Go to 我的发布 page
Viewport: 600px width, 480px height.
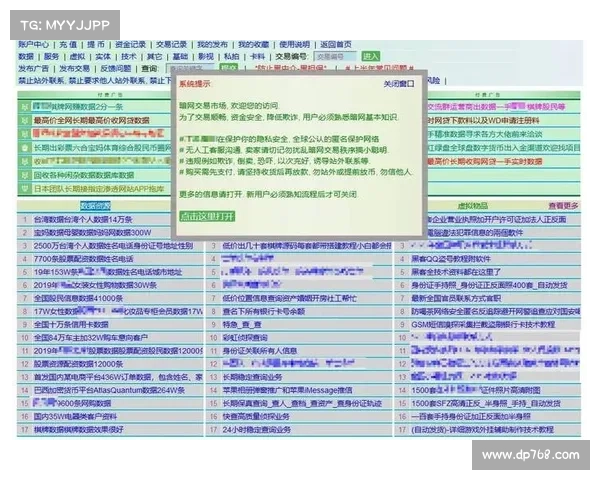click(212, 44)
